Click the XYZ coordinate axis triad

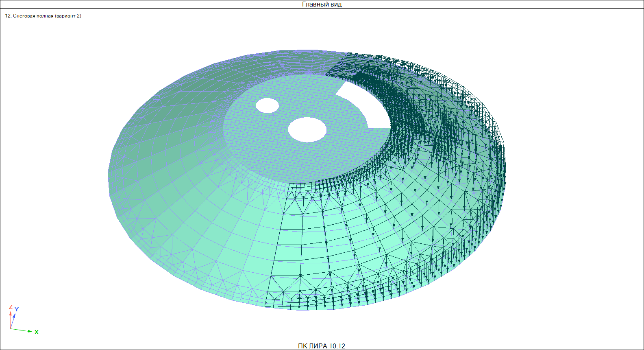(24, 319)
